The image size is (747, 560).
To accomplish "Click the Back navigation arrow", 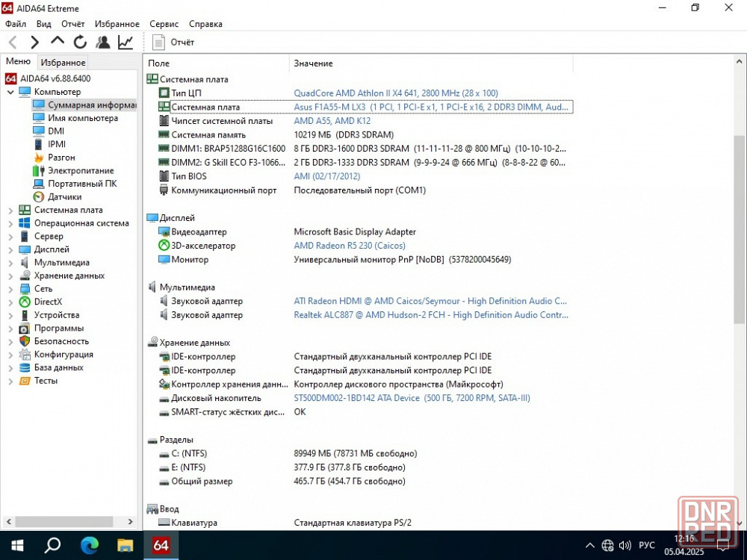I will pyautogui.click(x=13, y=43).
